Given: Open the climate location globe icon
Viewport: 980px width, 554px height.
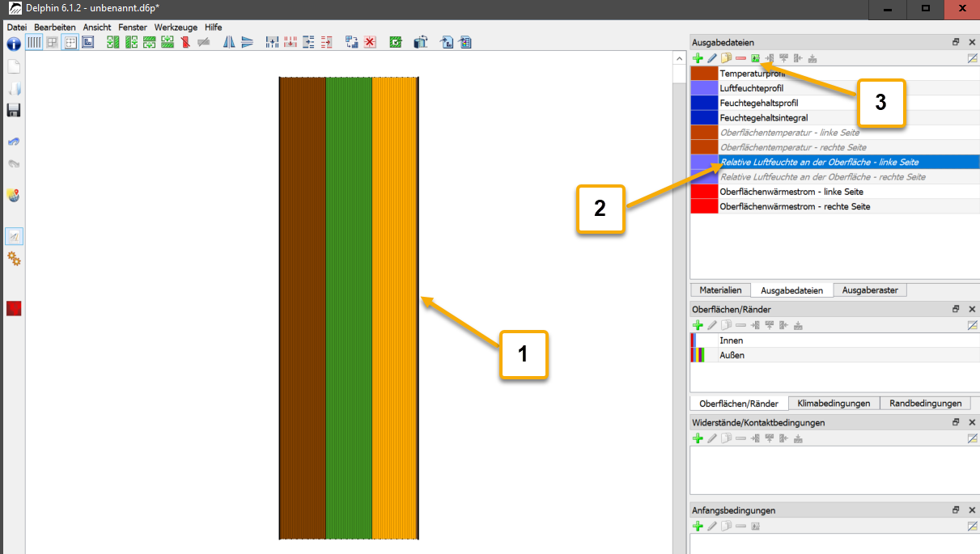Looking at the screenshot, I should click(13, 195).
